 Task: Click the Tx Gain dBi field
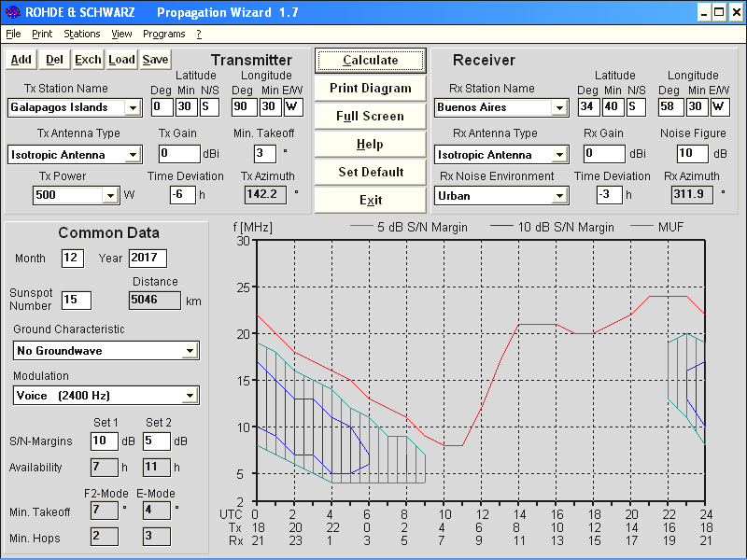(x=179, y=154)
